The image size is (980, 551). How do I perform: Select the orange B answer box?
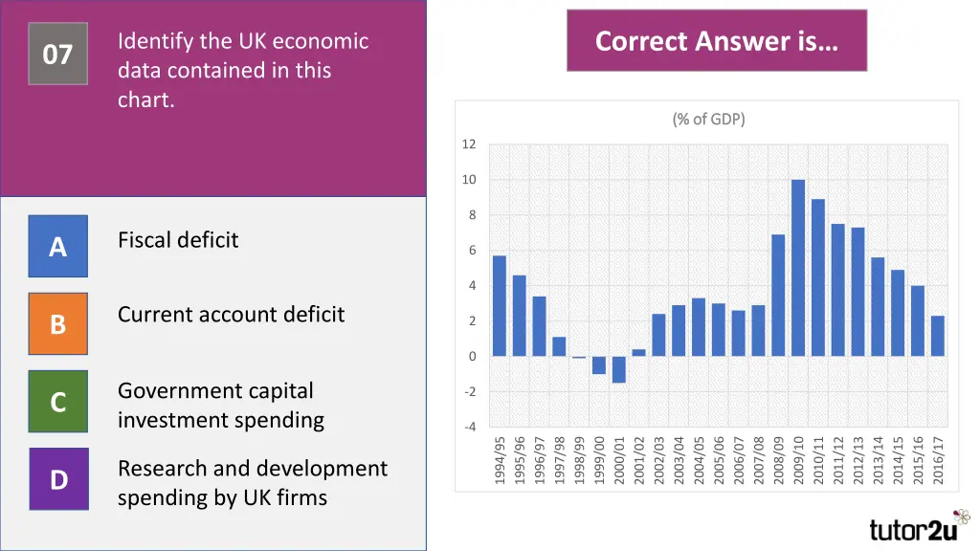click(58, 323)
